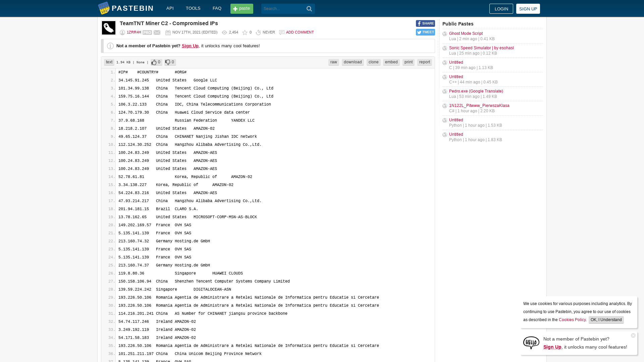Click the PRO badge next to author
644x362 pixels.
pyautogui.click(x=147, y=33)
